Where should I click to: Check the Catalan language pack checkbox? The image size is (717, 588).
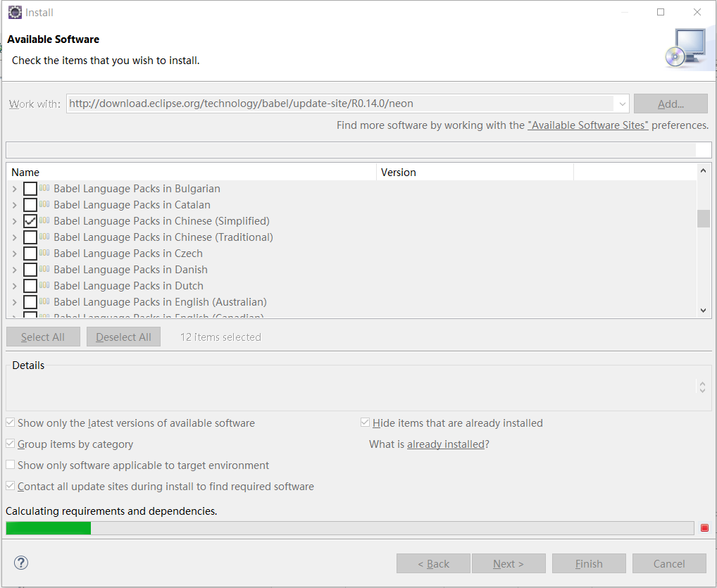tap(30, 205)
